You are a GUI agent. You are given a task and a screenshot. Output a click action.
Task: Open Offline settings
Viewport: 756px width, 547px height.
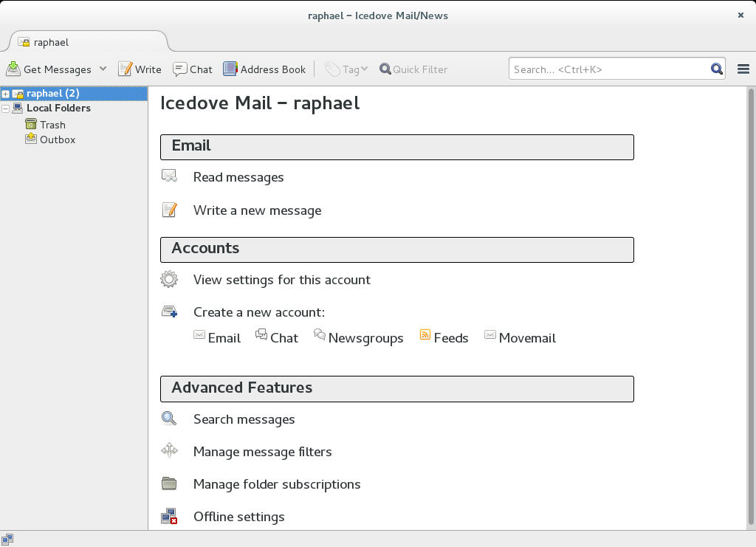click(x=238, y=517)
